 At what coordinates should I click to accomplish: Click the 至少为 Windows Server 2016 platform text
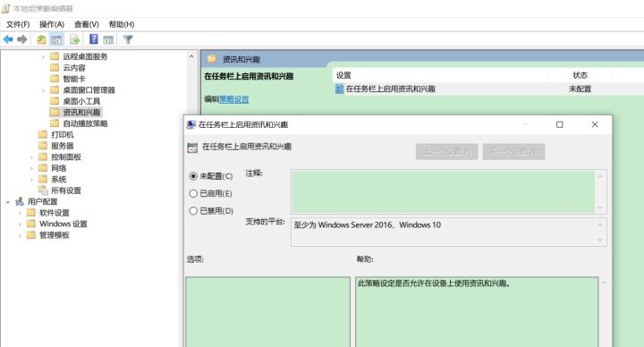(368, 224)
